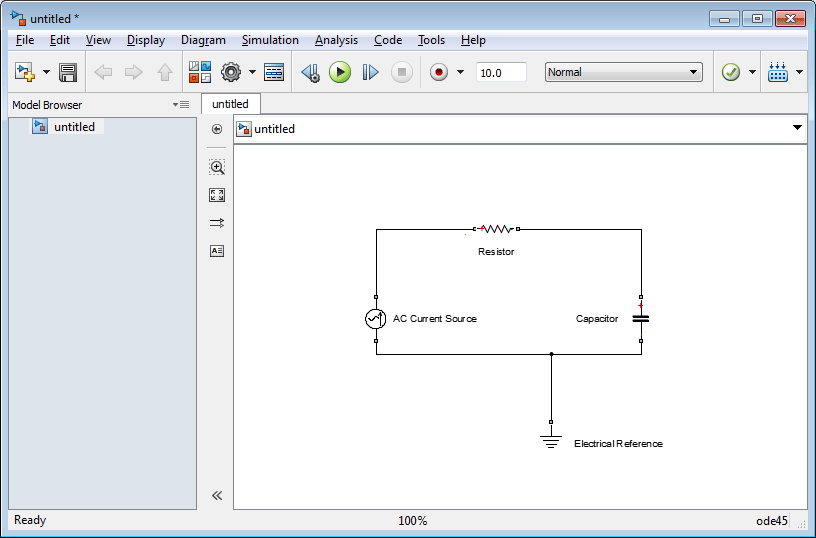This screenshot has height=538, width=816.
Task: Click the Simulink icon in the title bar
Action: pos(18,18)
